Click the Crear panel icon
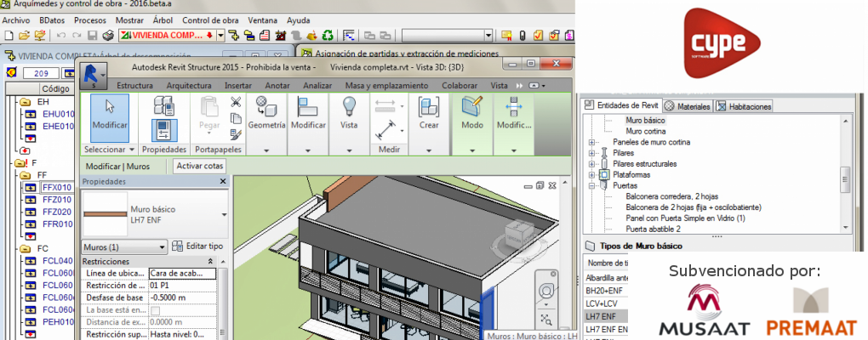 [x=428, y=106]
